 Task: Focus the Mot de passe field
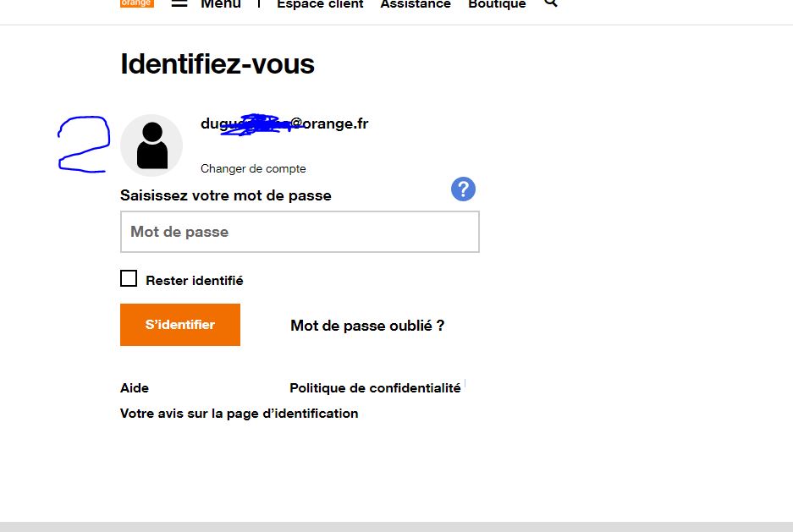[x=300, y=232]
